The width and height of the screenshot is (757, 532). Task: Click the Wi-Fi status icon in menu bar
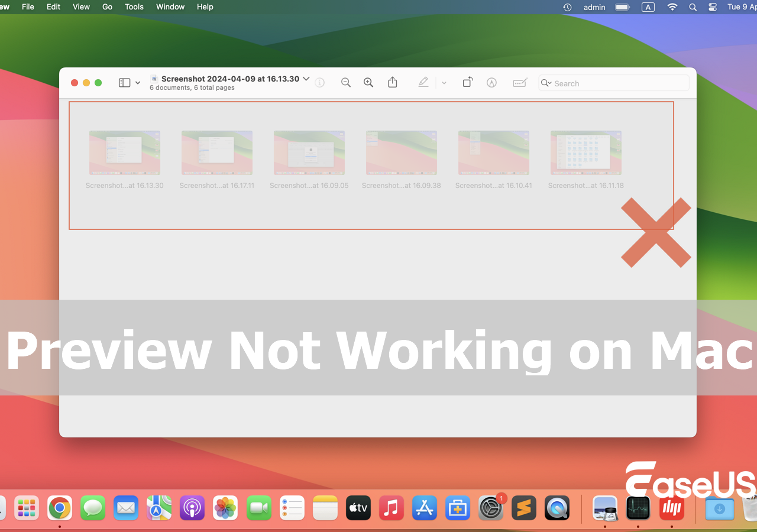(x=672, y=7)
